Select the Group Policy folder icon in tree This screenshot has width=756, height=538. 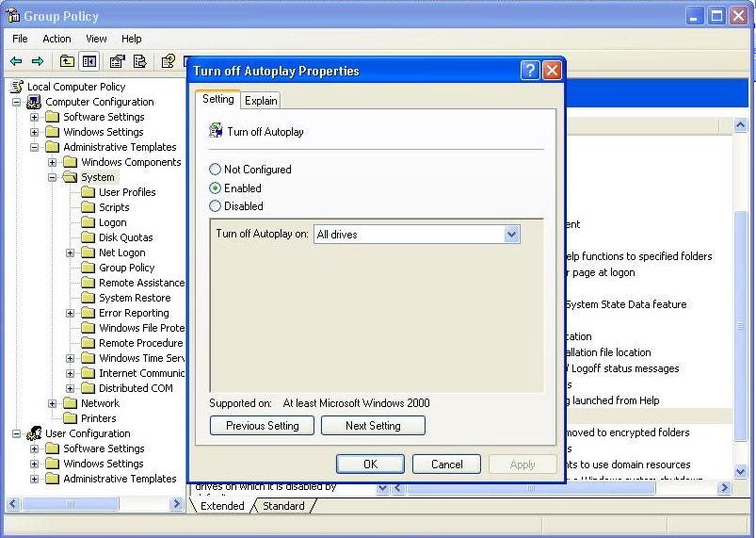[88, 268]
